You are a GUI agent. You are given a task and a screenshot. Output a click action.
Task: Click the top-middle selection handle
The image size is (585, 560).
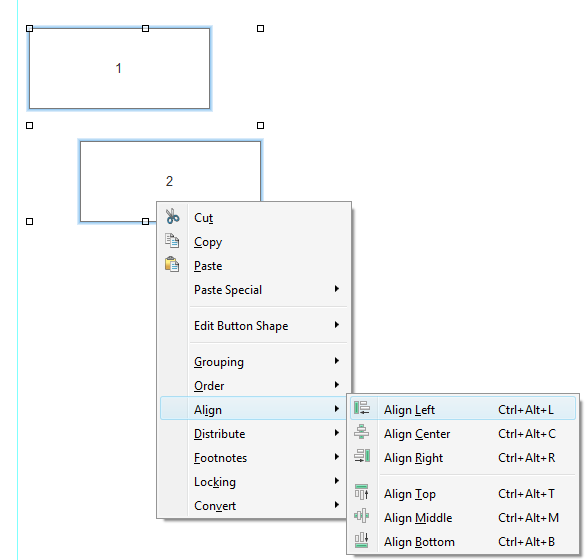[x=146, y=28]
